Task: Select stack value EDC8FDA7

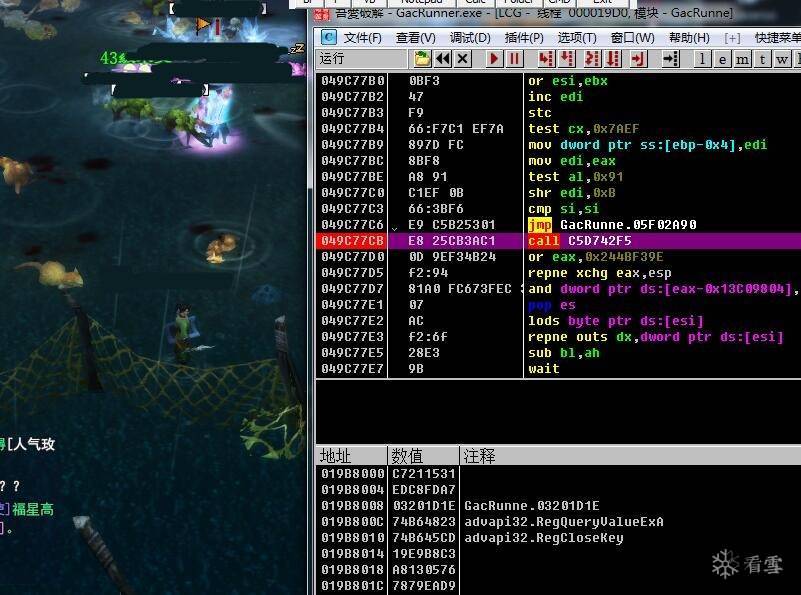Action: [423, 490]
